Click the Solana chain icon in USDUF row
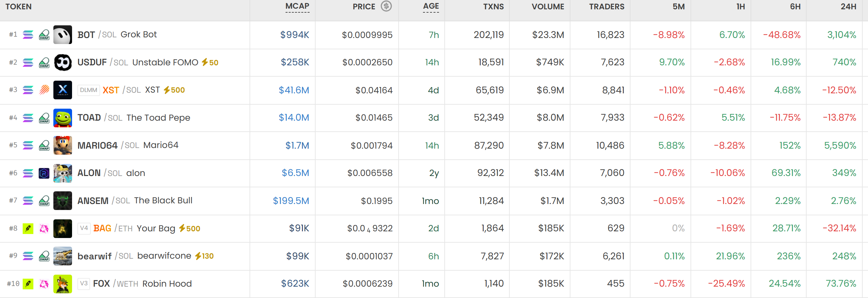The width and height of the screenshot is (868, 298). 28,62
